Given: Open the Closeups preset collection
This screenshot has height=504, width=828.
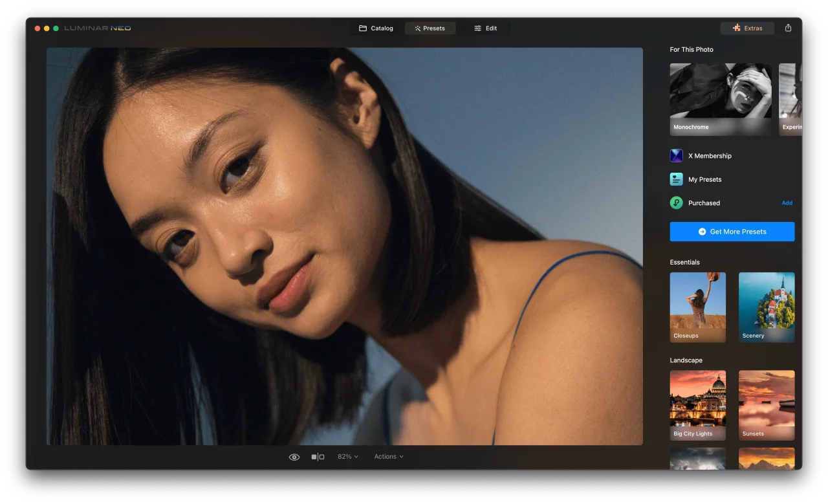Looking at the screenshot, I should click(697, 307).
